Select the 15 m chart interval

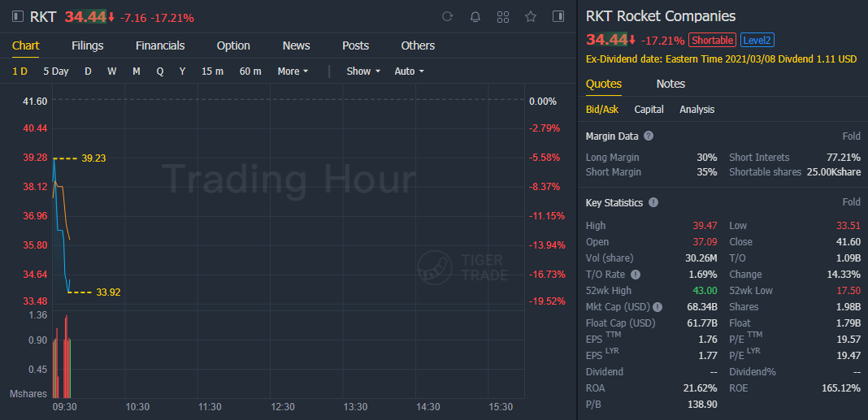[x=213, y=71]
